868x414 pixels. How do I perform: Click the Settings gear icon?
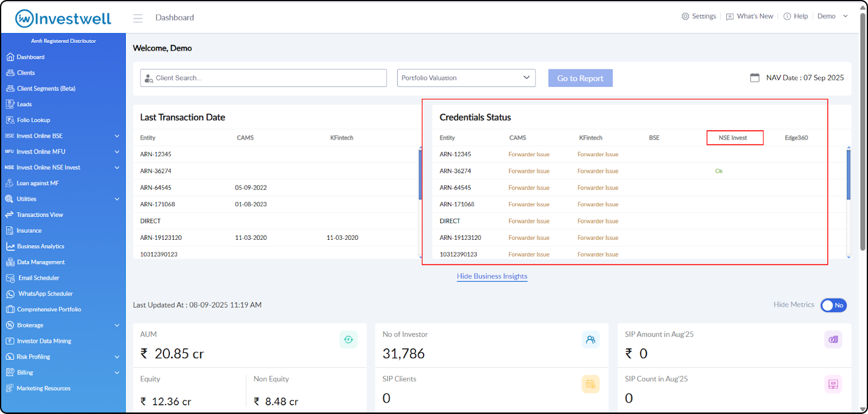tap(685, 16)
